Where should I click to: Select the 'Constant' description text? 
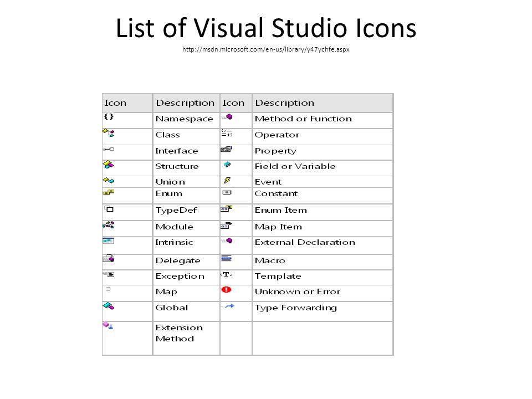click(276, 193)
